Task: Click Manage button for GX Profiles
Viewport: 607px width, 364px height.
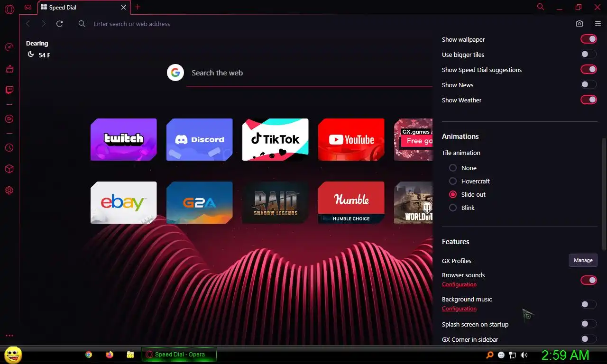Action: (583, 260)
